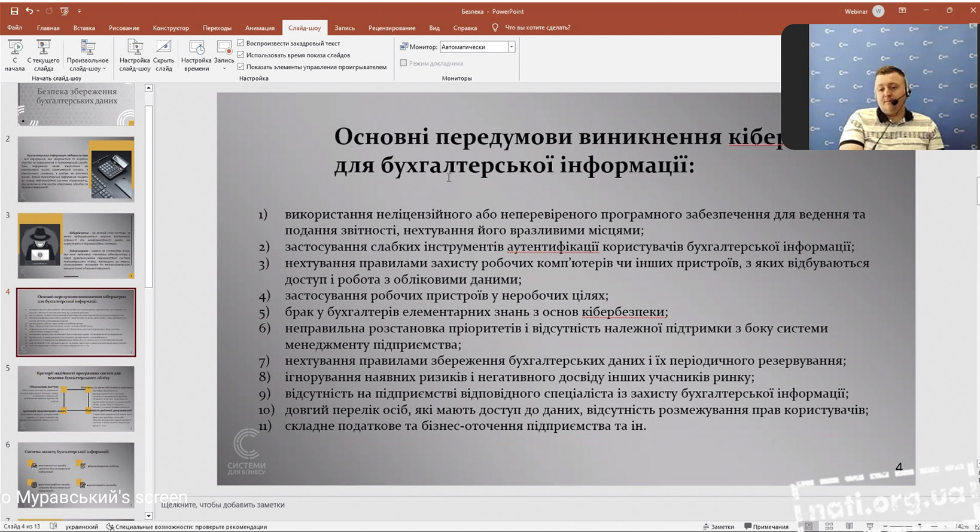Click the Запись record icon in ribbon
Screen dimensions: 980x532
pos(224,48)
